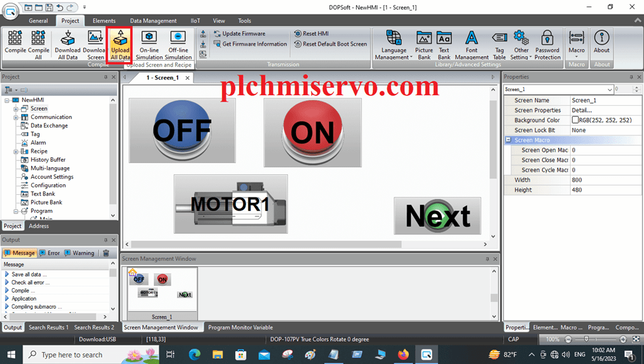Open the Tools ribbon tab

click(244, 20)
